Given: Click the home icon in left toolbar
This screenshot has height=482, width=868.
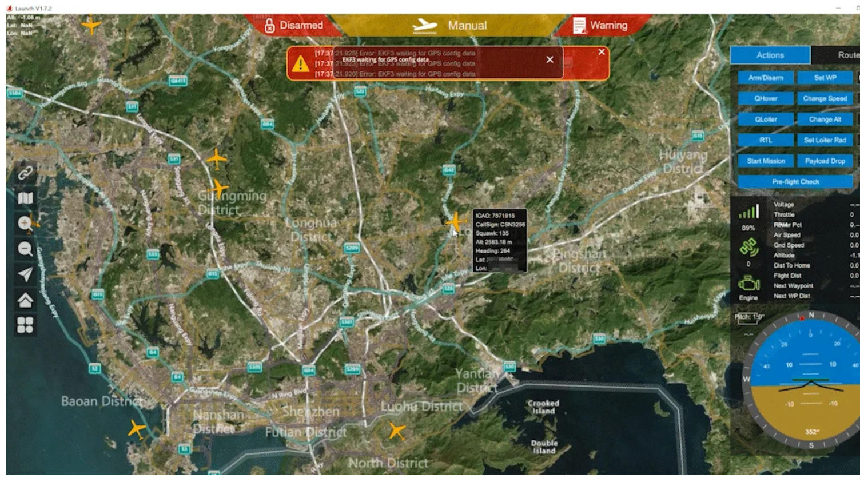Looking at the screenshot, I should click(x=25, y=300).
